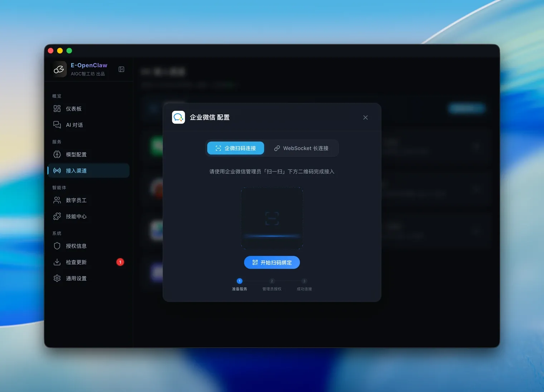Image resolution: width=544 pixels, height=392 pixels.
Task: Open 技能中心 in the sidebar
Action: (88, 217)
